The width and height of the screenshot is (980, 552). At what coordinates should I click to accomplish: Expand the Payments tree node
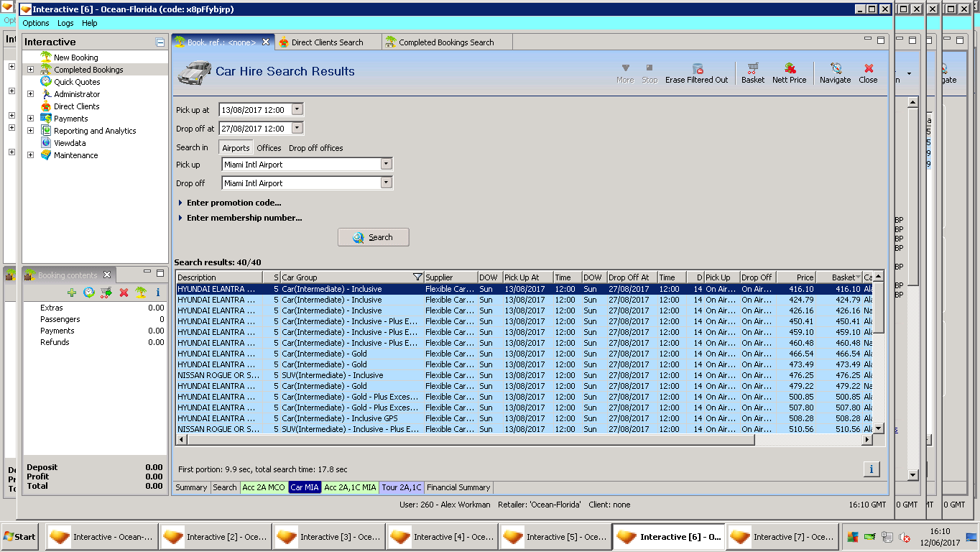point(30,119)
